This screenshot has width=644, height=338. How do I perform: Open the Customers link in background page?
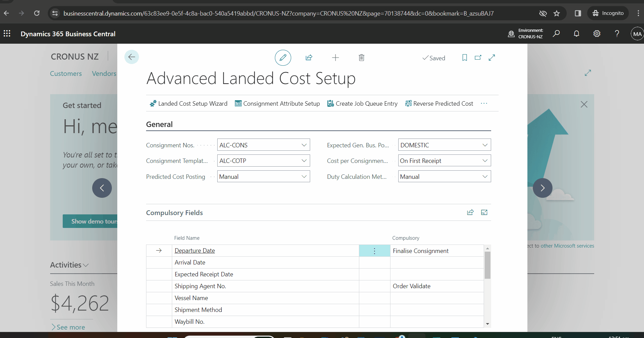[x=66, y=73]
